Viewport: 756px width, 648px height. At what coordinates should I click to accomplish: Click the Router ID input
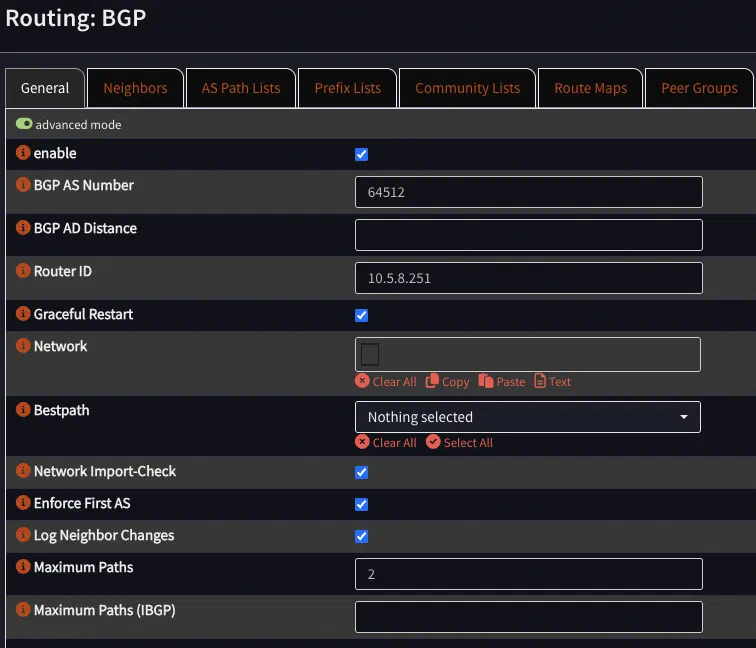tap(528, 278)
